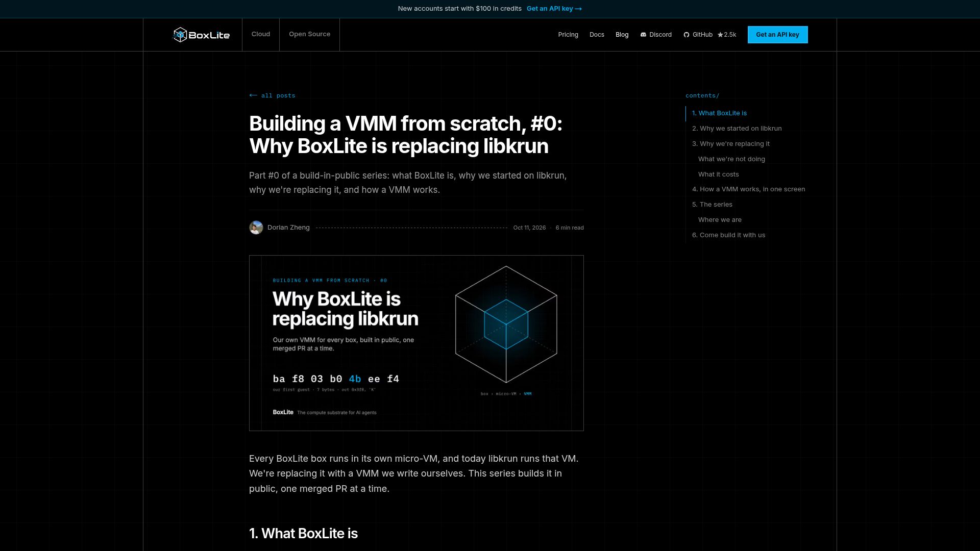Go to the Pricing page
Viewport: 980px width, 551px height.
568,35
